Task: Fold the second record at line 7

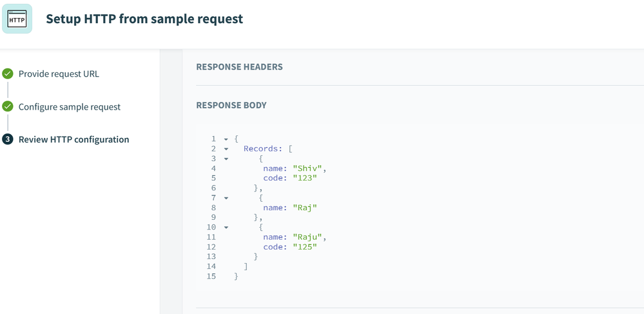Action: point(226,198)
